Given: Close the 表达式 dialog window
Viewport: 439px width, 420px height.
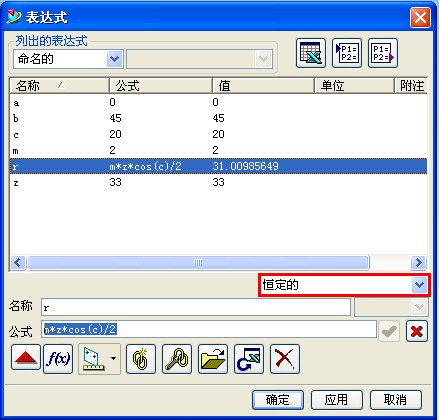Looking at the screenshot, I should 420,17.
